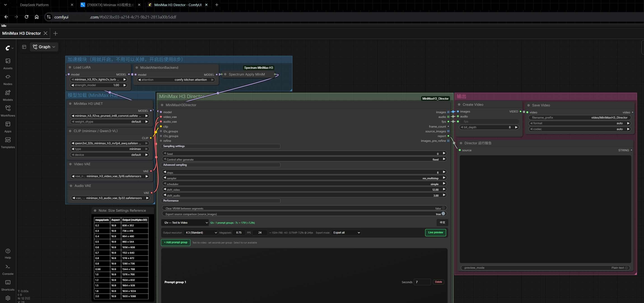Viewport: 644px width, 303px height.
Task: Open the Workflows sidebar panel
Action: pyautogui.click(x=8, y=111)
